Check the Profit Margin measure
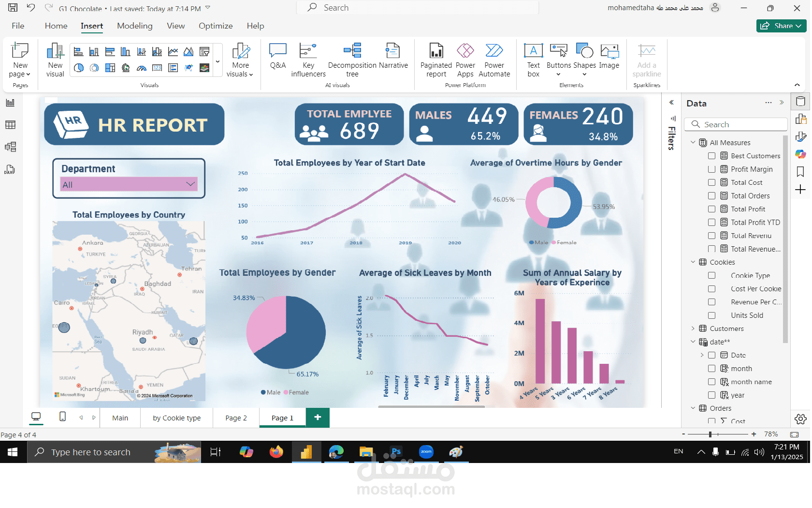 pyautogui.click(x=711, y=169)
